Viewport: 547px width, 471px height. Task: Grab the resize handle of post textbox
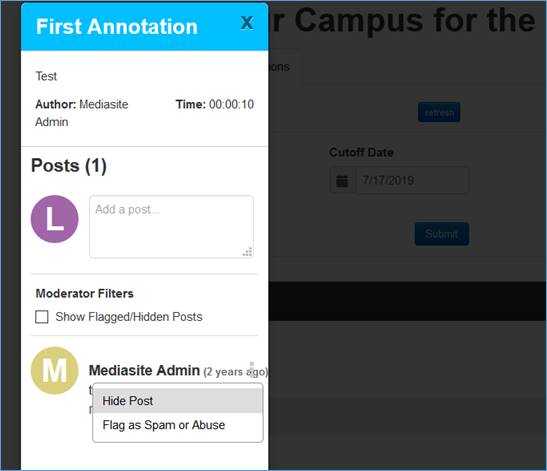click(248, 252)
